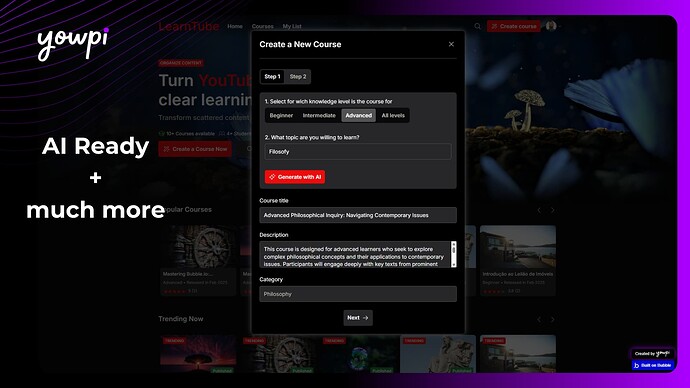The image size is (690, 388).
Task: Open the Courses nav link
Action: (263, 26)
